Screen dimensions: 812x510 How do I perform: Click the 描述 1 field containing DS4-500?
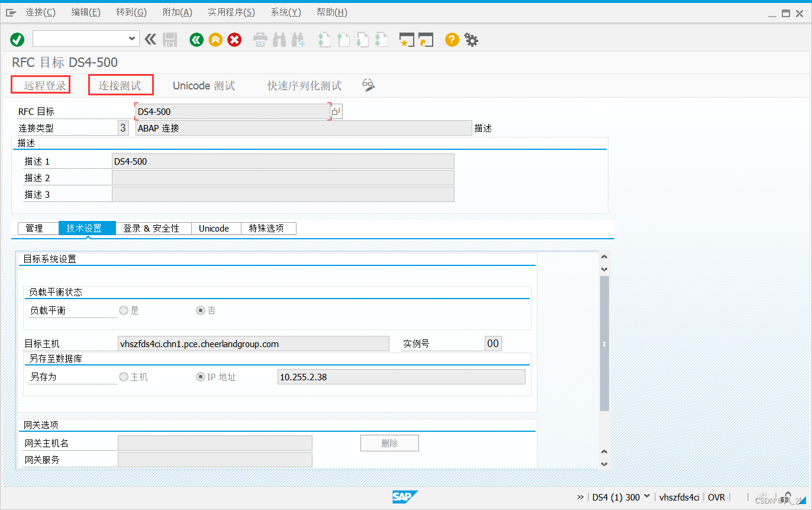pyautogui.click(x=283, y=161)
